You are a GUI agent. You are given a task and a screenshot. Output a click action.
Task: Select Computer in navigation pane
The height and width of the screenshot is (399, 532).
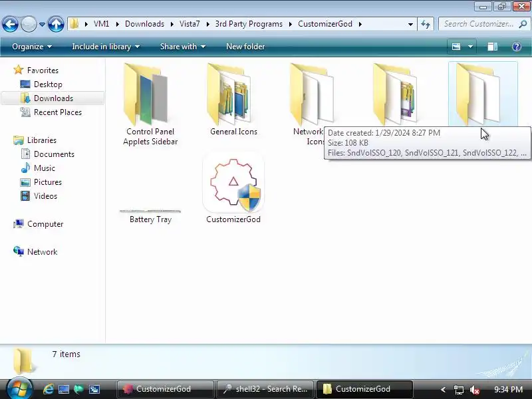click(x=45, y=224)
